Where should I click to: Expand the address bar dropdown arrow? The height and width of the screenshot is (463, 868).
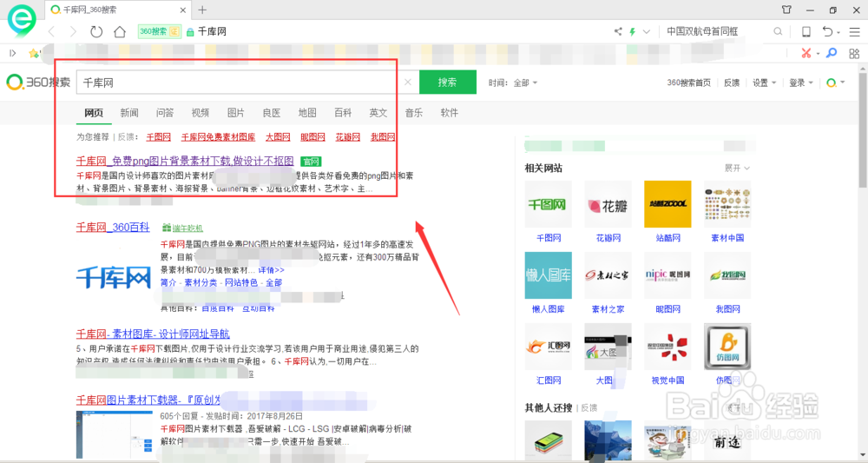[646, 31]
